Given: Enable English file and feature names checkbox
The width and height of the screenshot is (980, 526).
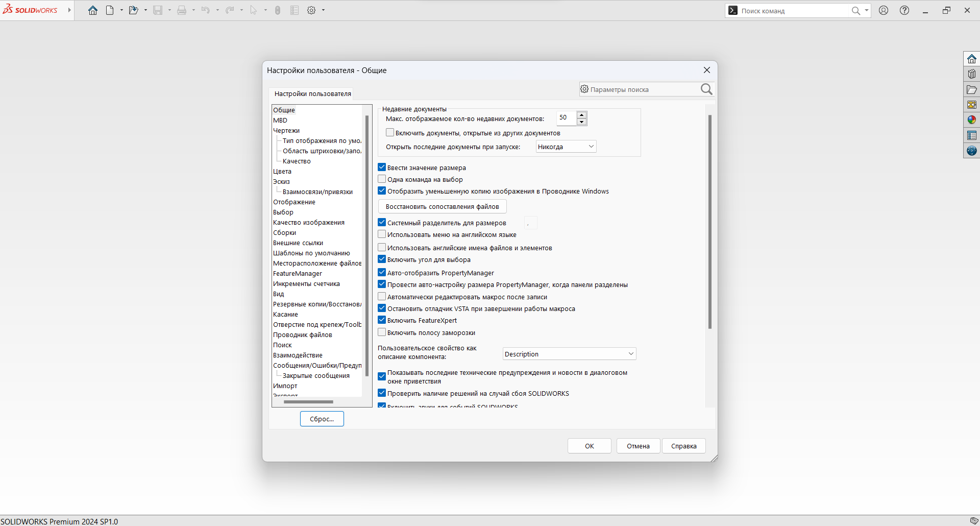Looking at the screenshot, I should (382, 247).
